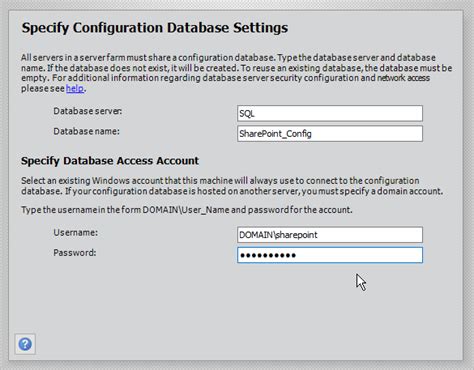Image resolution: width=474 pixels, height=370 pixels.
Task: Click the Specify Configuration Database Settings heading
Action: coord(155,28)
